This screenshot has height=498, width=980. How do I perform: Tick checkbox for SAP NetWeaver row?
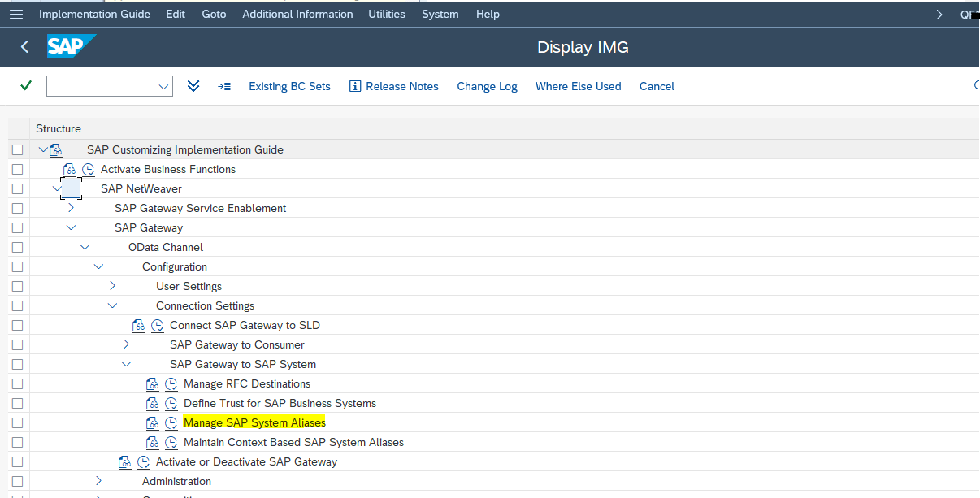point(17,188)
